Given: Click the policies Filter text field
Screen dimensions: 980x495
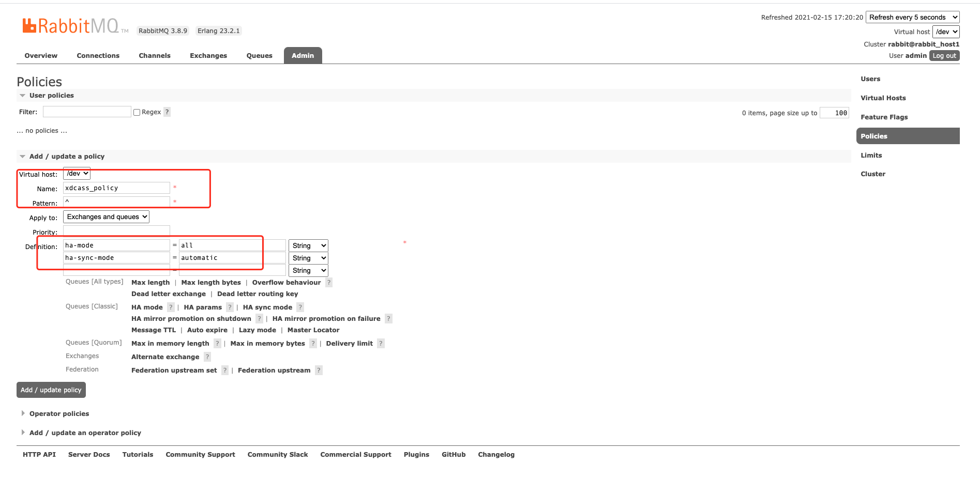Looking at the screenshot, I should tap(87, 112).
